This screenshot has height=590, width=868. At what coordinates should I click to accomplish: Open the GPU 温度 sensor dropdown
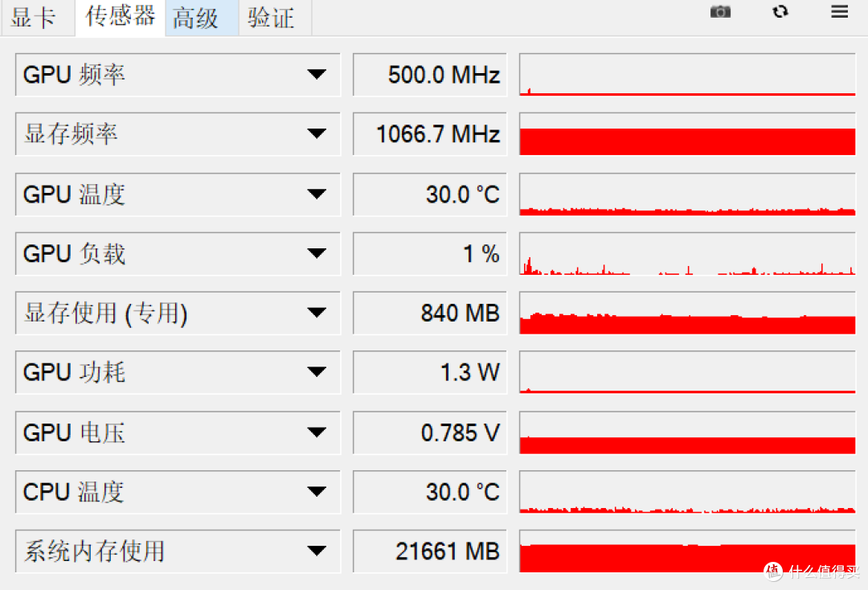point(178,195)
